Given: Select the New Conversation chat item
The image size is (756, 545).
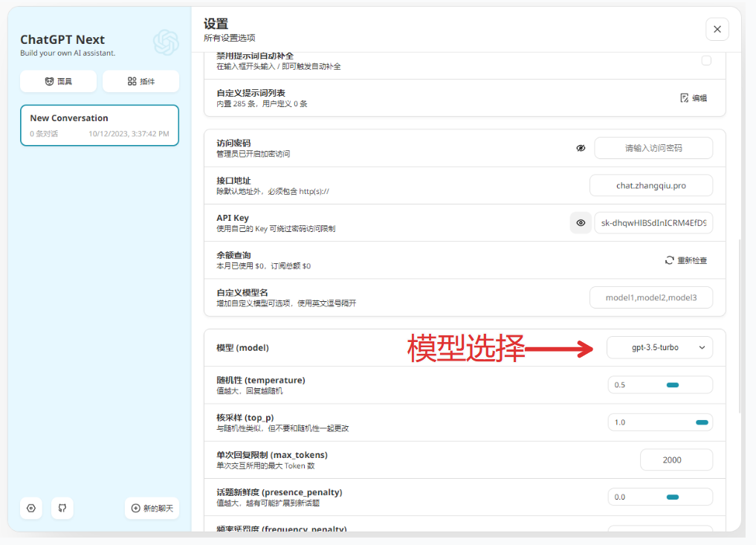Looking at the screenshot, I should tap(100, 125).
